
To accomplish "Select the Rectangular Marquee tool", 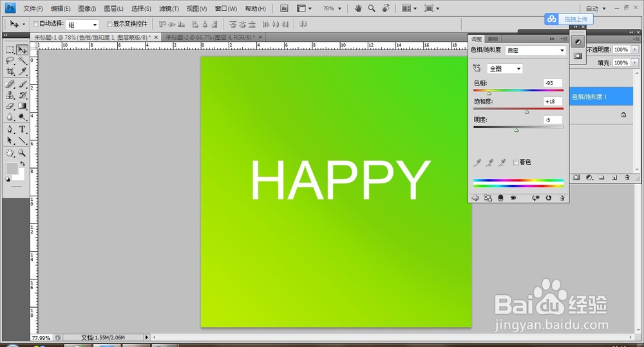I will (10, 50).
